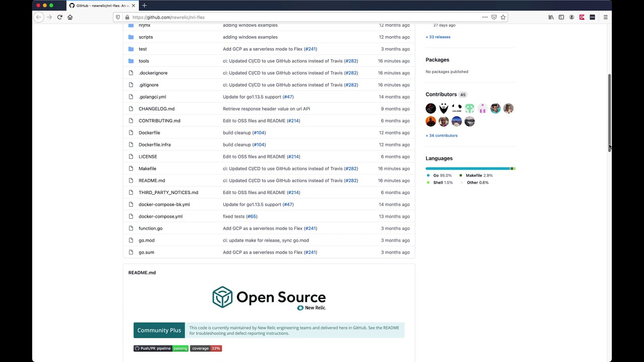Open the green pixel contributor avatar
Screen dimensions: 644x362
click(469, 109)
